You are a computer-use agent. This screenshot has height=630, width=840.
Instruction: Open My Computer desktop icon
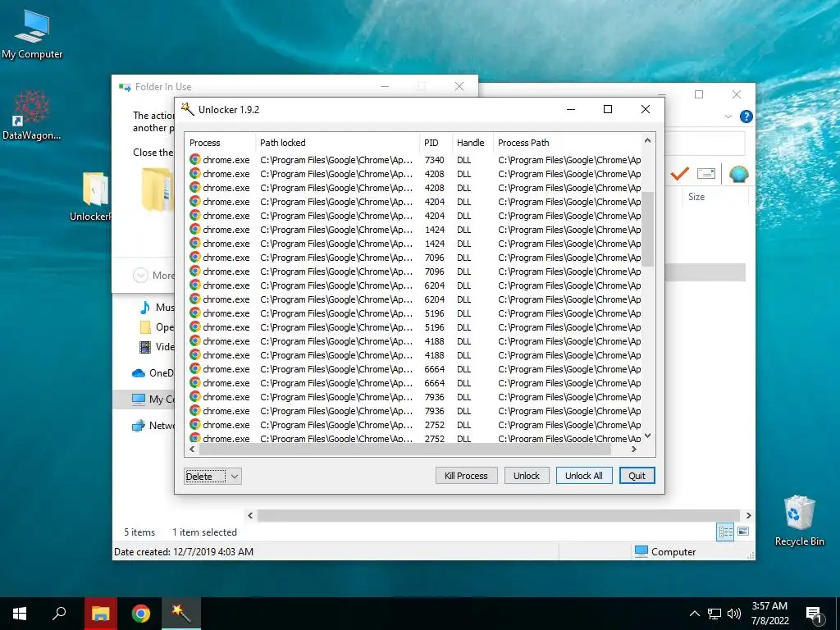(x=32, y=34)
